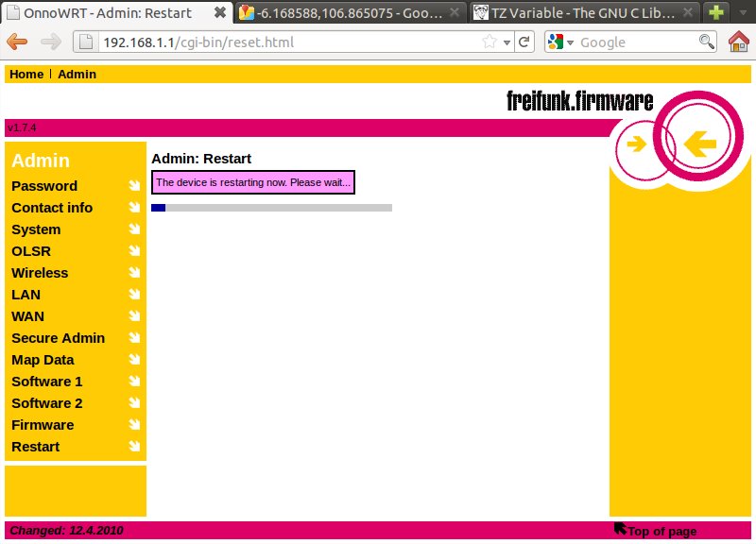756x544 pixels.
Task: Expand the URL history dropdown arrow
Action: [x=507, y=42]
